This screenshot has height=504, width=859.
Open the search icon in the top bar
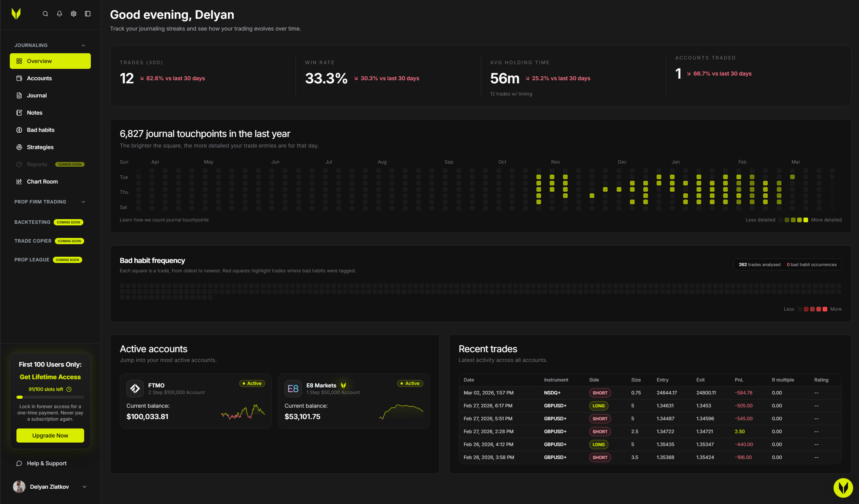tap(45, 14)
